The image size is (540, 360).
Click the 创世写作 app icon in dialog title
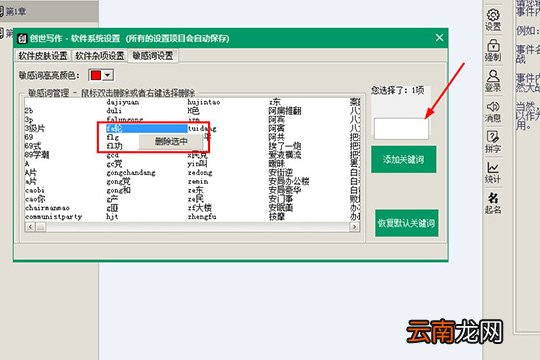click(x=22, y=38)
